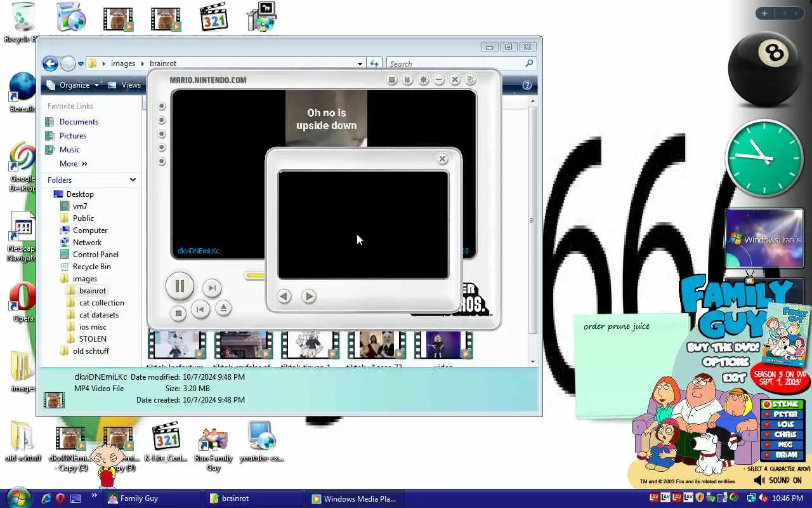Select Meg in Family Guy character list
This screenshot has height=508, width=812.
pyautogui.click(x=783, y=444)
